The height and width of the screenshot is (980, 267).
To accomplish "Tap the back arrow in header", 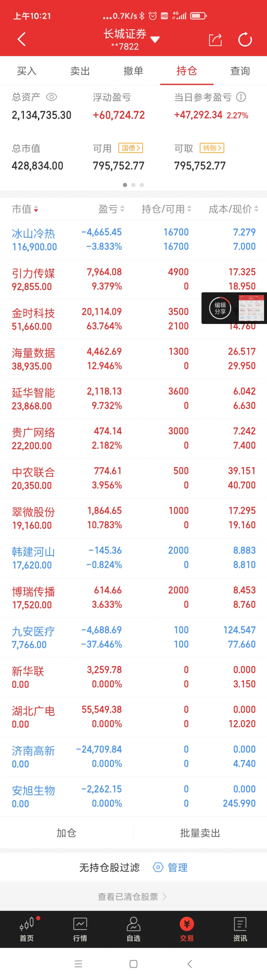I will coord(22,39).
